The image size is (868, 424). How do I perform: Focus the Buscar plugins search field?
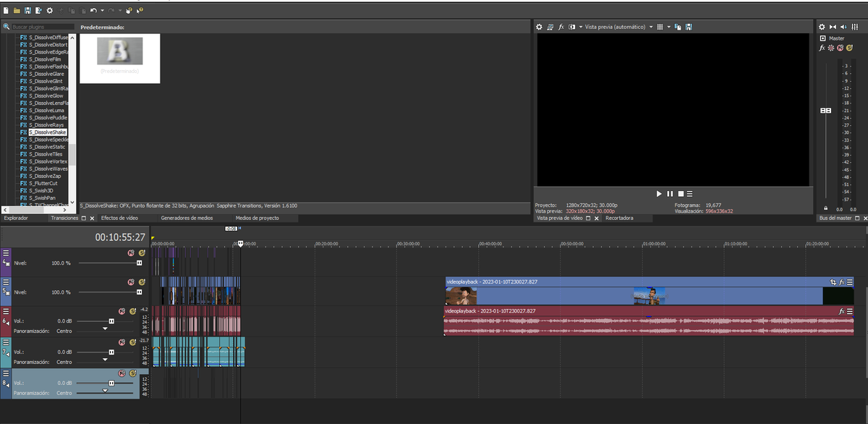(x=43, y=27)
